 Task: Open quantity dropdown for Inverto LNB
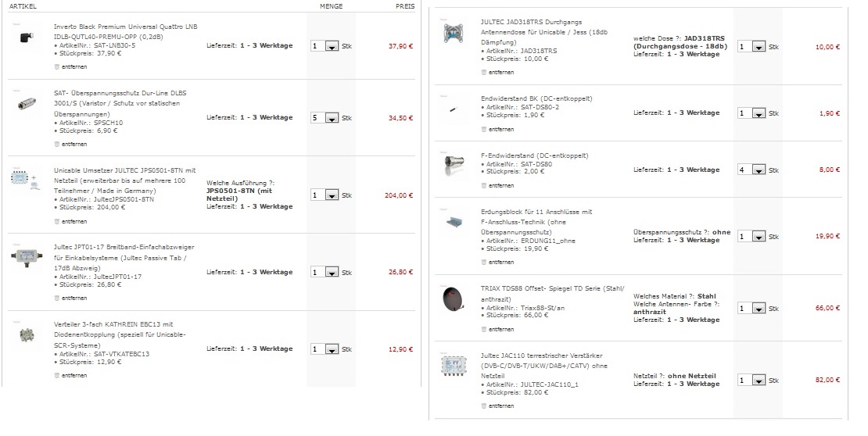(x=332, y=47)
